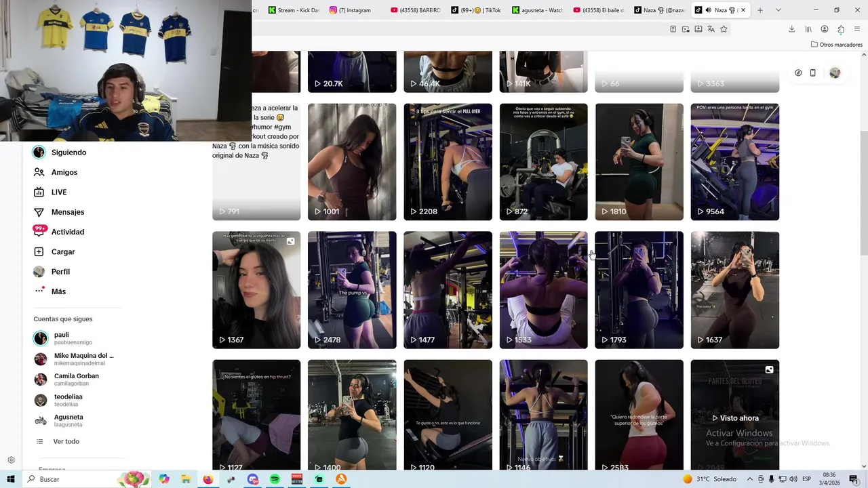868x488 pixels.
Task: Click the Firefox taskbar icon
Action: click(208, 479)
